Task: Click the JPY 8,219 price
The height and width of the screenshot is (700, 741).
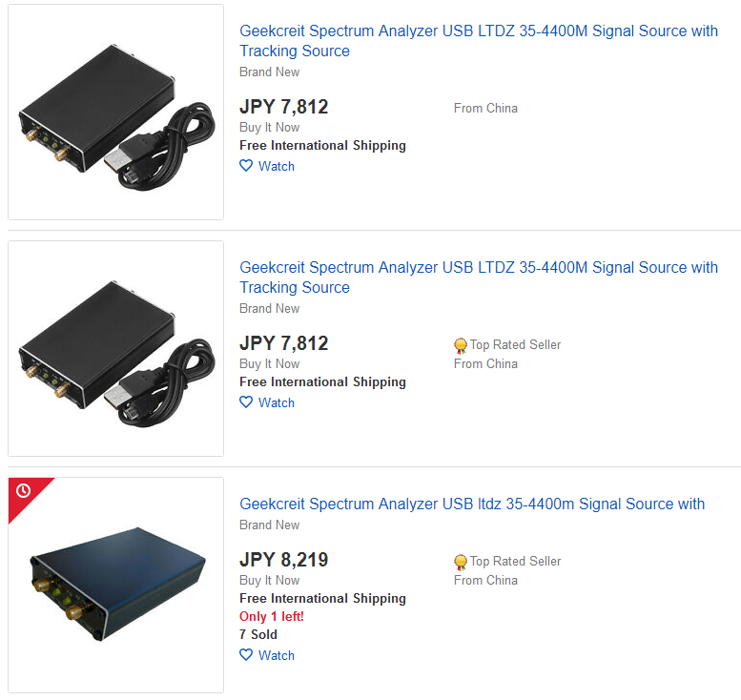Action: (283, 560)
